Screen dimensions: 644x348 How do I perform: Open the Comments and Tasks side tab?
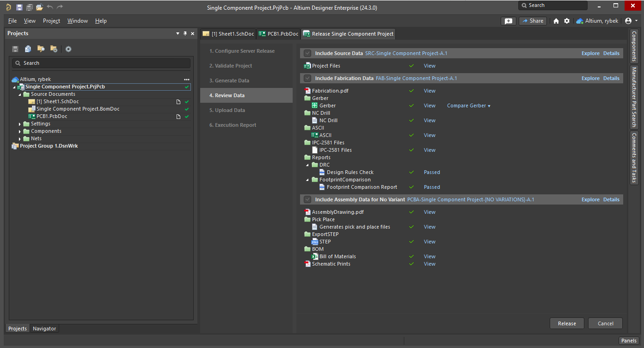tap(634, 157)
